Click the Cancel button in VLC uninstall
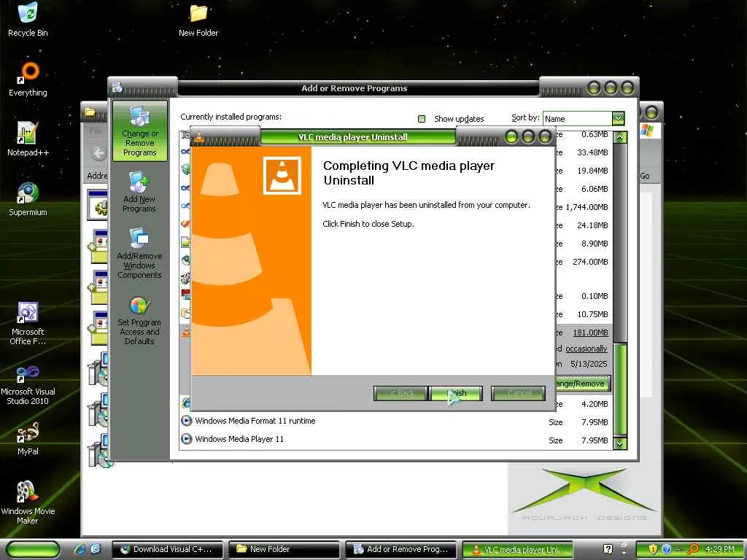 point(519,393)
